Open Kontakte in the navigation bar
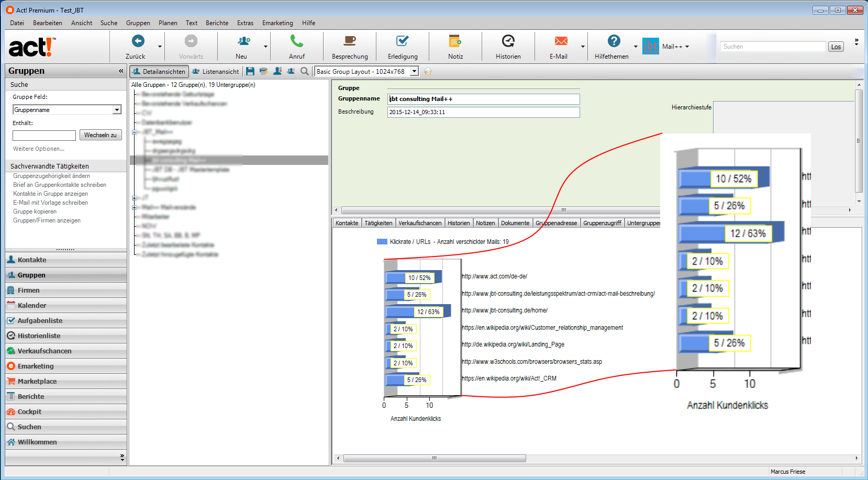Image resolution: width=868 pixels, height=480 pixels. point(66,260)
